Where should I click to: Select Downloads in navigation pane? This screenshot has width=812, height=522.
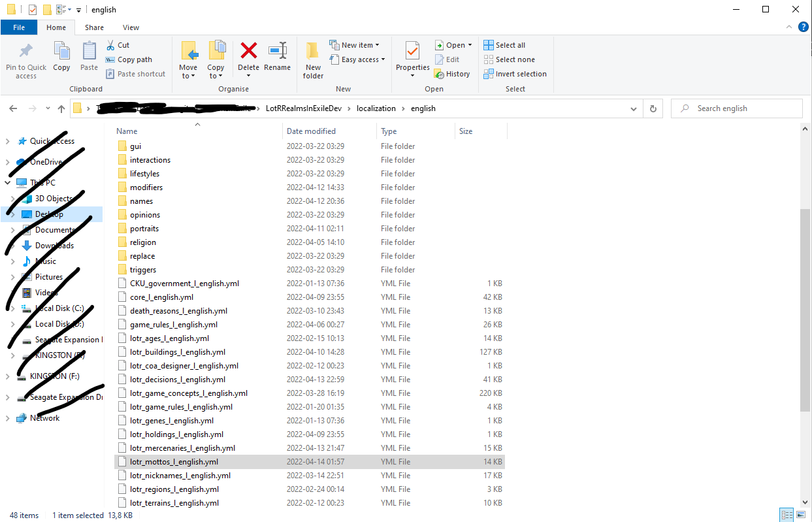point(54,246)
